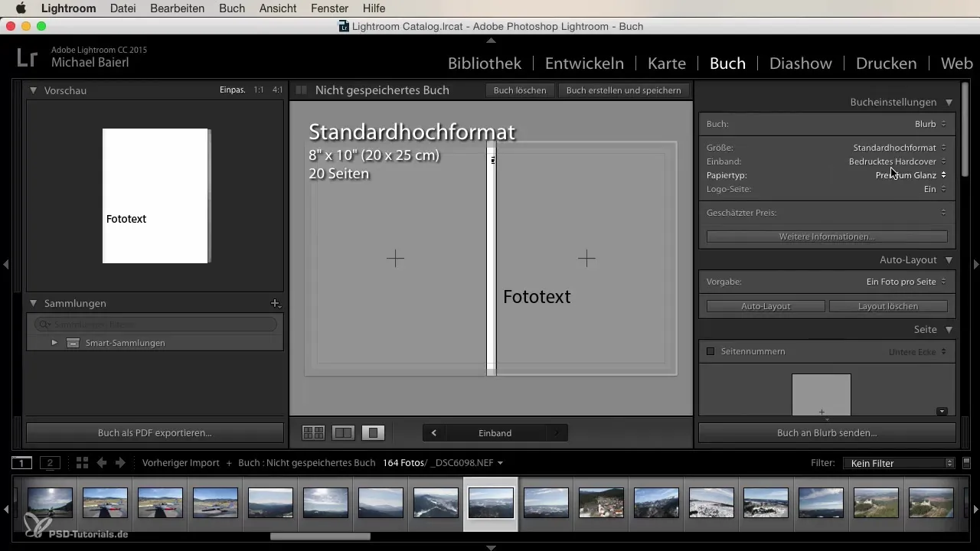The width and height of the screenshot is (980, 551).
Task: Select the highlighted filmstrip thumbnail
Action: coord(491,503)
